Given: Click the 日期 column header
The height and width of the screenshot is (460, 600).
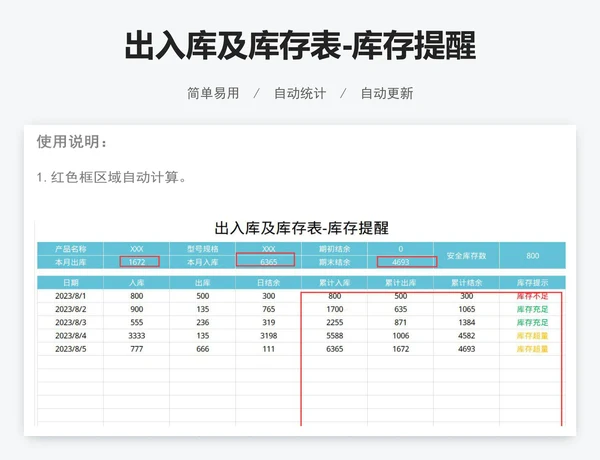Looking at the screenshot, I should (x=70, y=283).
